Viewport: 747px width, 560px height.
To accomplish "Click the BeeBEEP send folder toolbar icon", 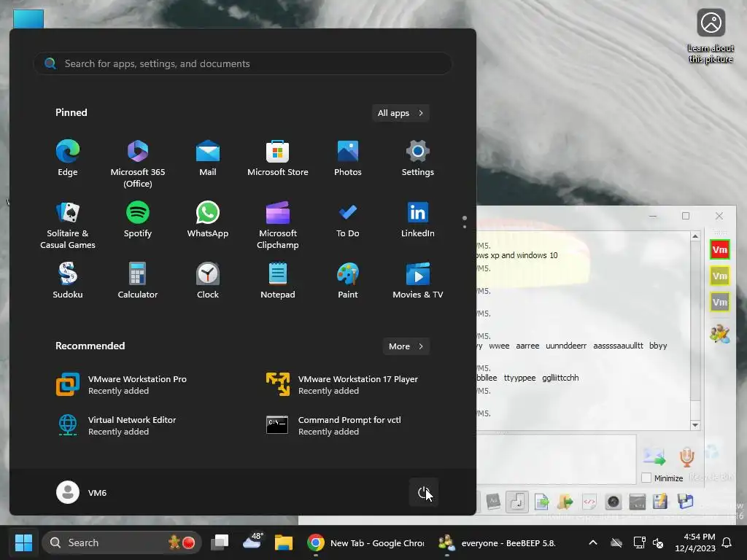I will [x=565, y=502].
